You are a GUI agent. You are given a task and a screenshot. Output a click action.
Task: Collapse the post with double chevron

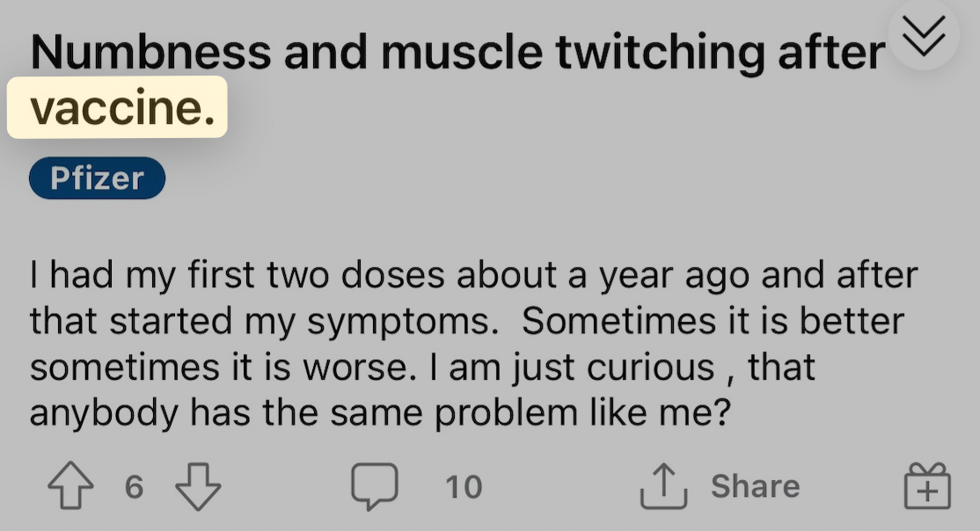pos(924,35)
